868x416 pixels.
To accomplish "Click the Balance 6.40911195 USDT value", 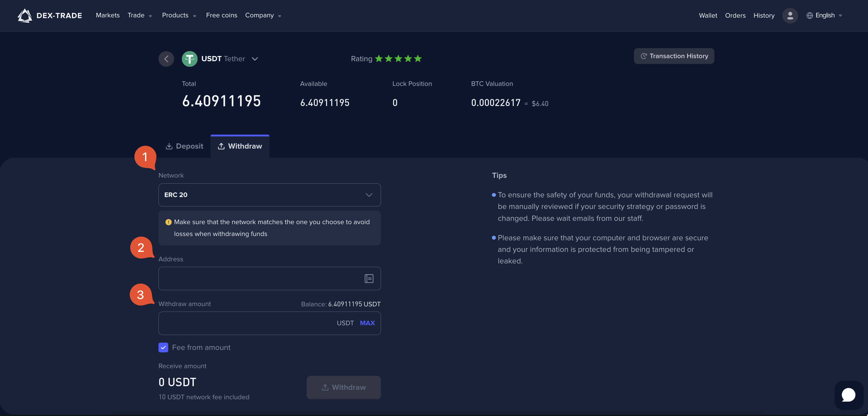I will click(x=354, y=304).
